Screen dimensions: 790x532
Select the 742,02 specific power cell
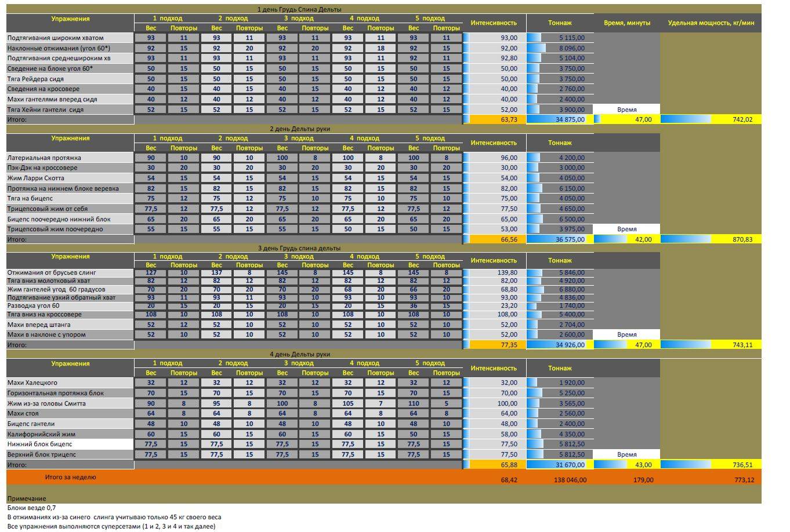[711, 119]
